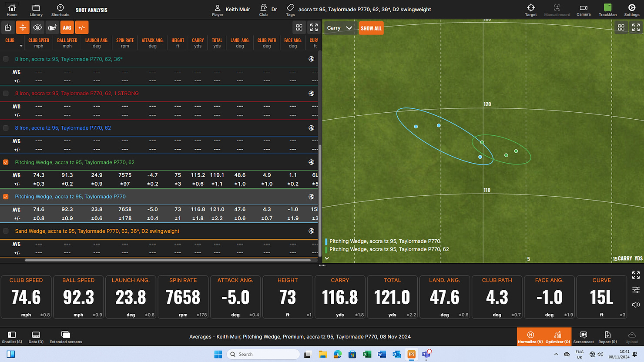
Task: Expand the map view to fullscreen
Action: pos(636,27)
